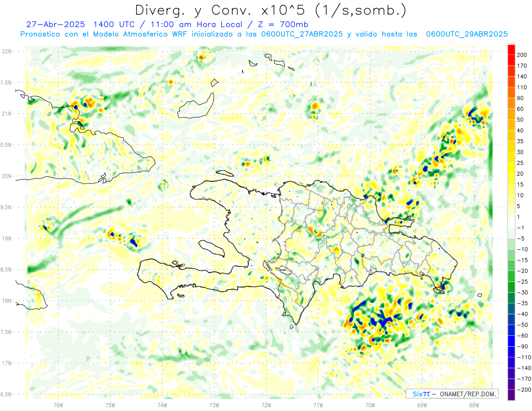
Task: Click colorbar label '-60'
Action: (523, 336)
